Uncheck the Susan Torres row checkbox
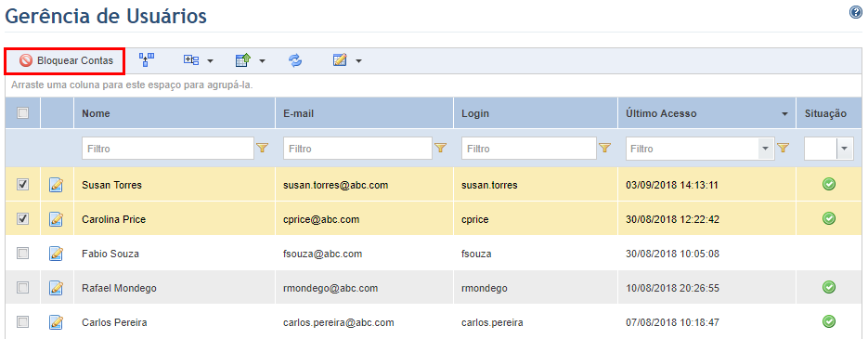This screenshot has width=868, height=339. 22,185
